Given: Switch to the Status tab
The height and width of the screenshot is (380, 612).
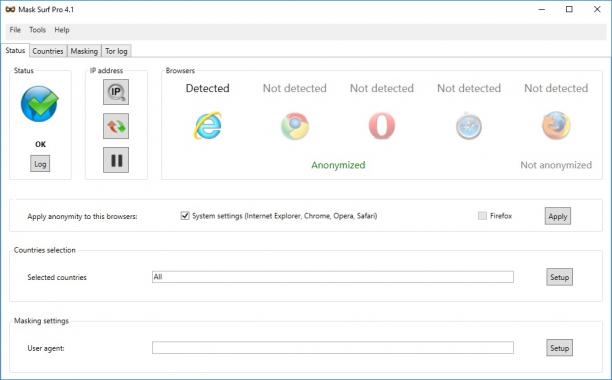Looking at the screenshot, I should (15, 50).
